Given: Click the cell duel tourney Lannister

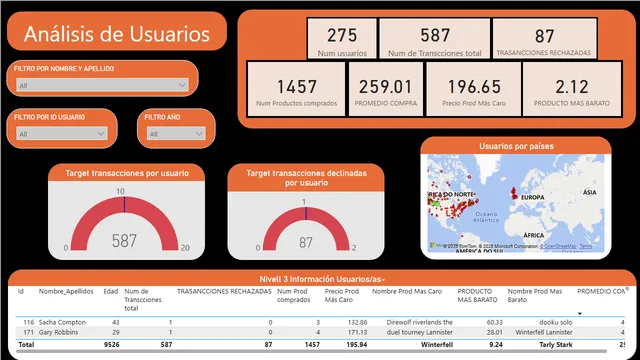Looking at the screenshot, I should (x=420, y=332).
